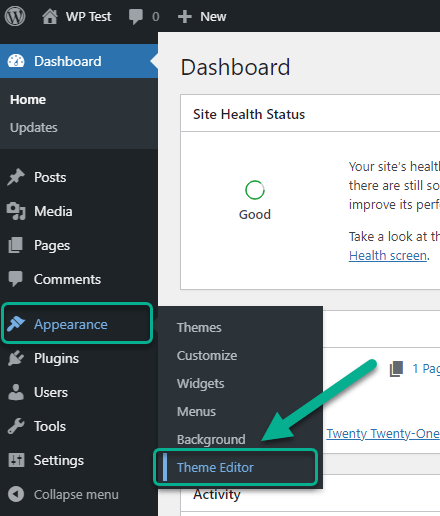Click the Settings sliders icon

pyautogui.click(x=16, y=460)
